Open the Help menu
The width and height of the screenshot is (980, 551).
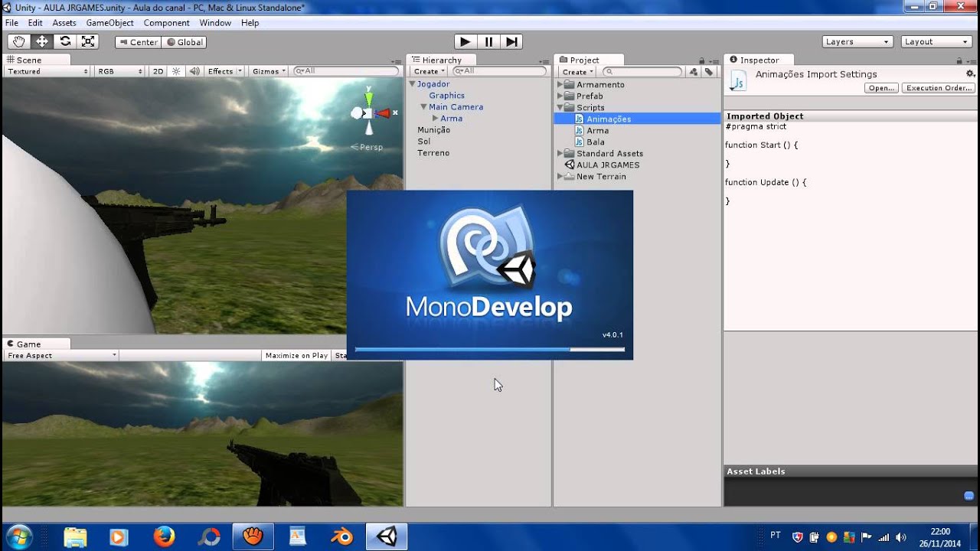tap(250, 23)
